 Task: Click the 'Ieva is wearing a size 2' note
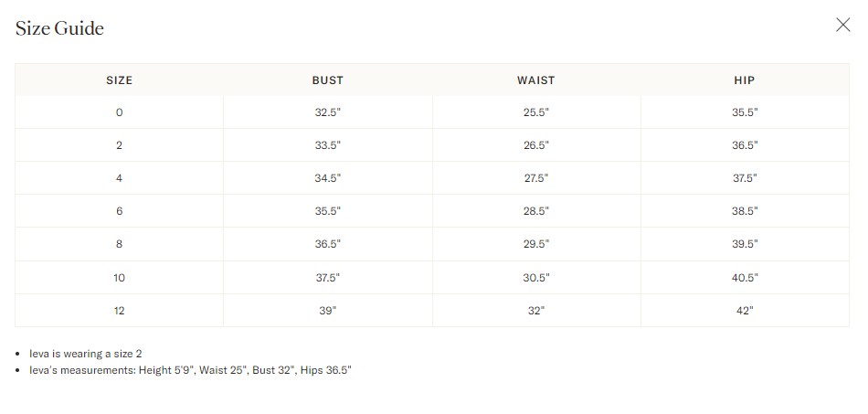(x=86, y=353)
